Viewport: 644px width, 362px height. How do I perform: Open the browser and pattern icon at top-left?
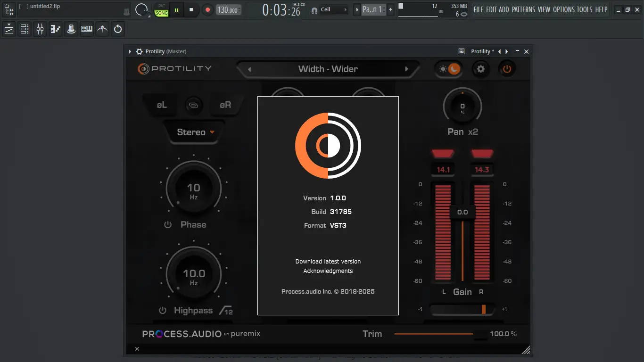click(9, 9)
